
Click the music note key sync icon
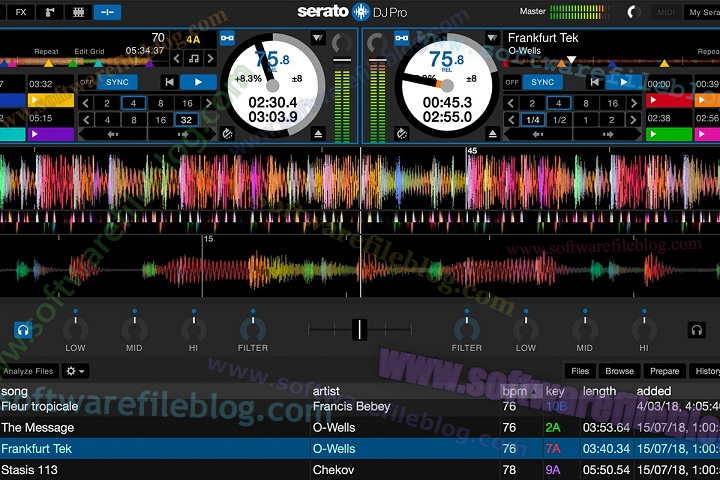pyautogui.click(x=194, y=58)
